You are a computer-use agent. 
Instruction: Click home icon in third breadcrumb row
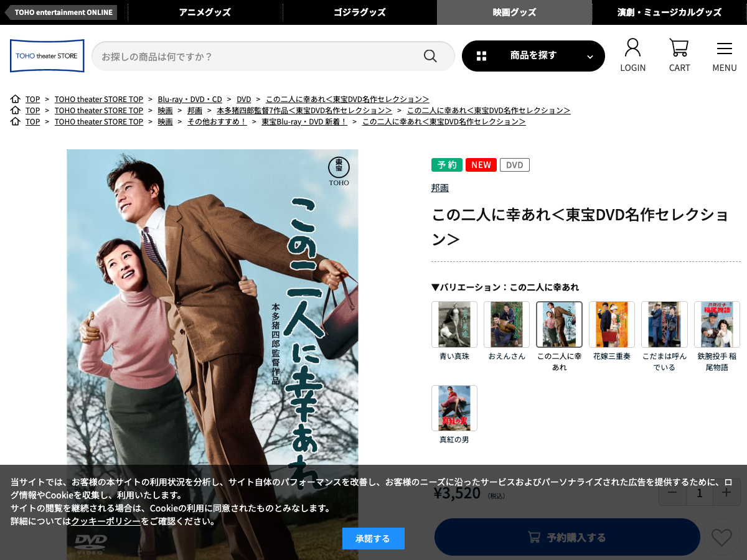pyautogui.click(x=16, y=121)
